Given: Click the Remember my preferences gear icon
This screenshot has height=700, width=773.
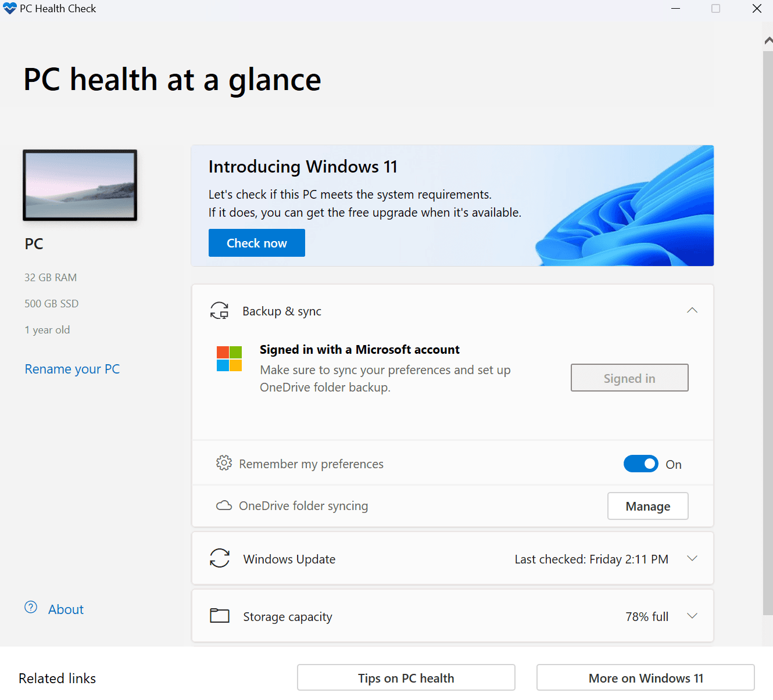Looking at the screenshot, I should click(224, 463).
